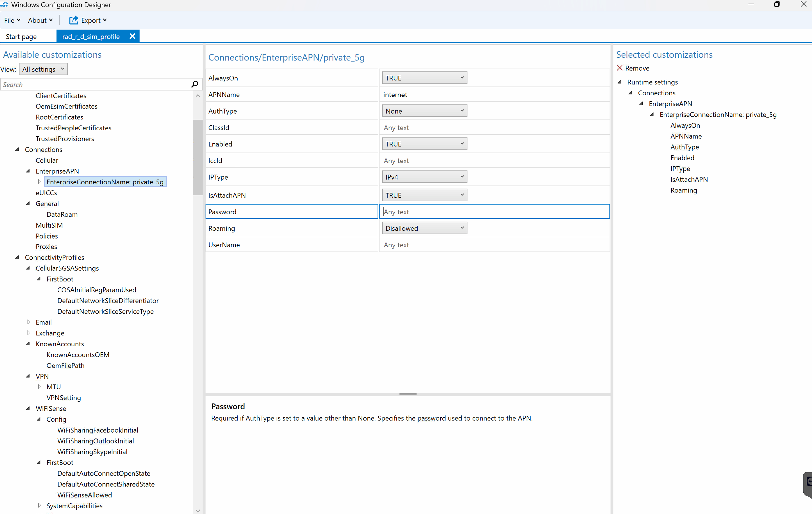Select Roaming in Selected customizations
The image size is (812, 514).
pyautogui.click(x=683, y=190)
